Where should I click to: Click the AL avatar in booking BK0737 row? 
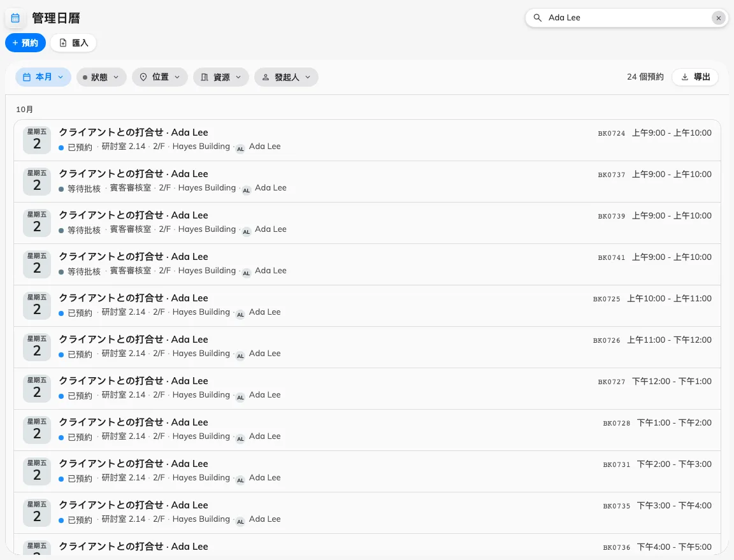[x=246, y=190]
